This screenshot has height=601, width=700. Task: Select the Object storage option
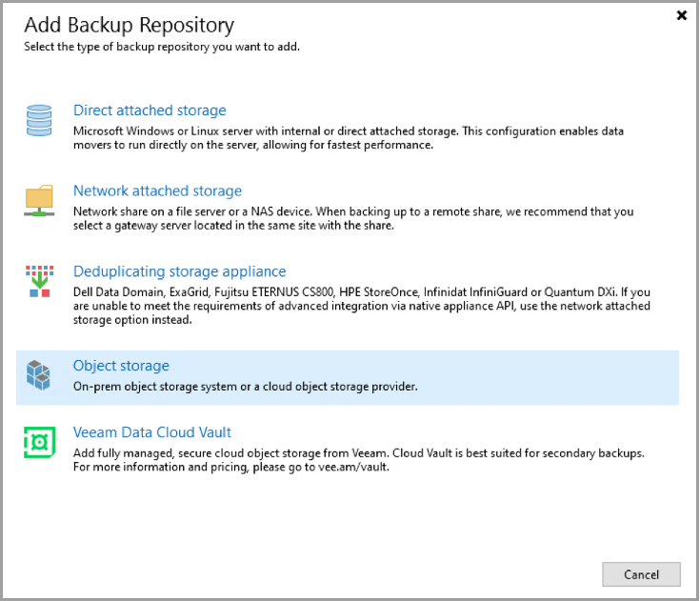coord(348,378)
